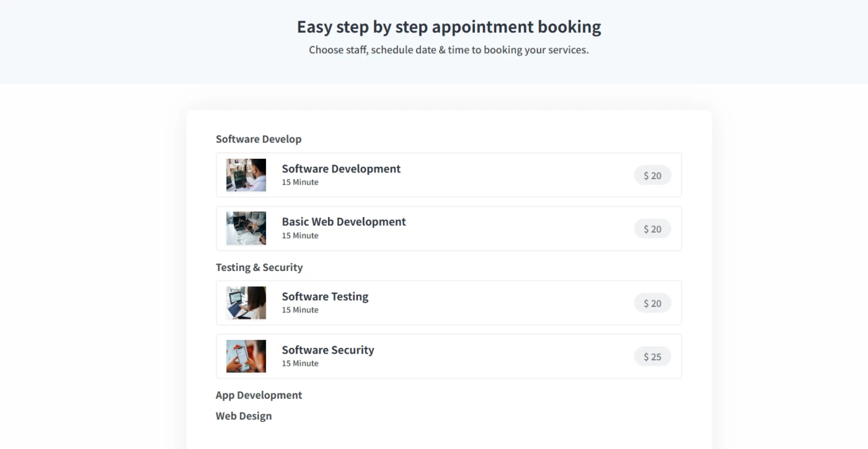The width and height of the screenshot is (868, 449).
Task: Click the $ 20 badge for Software Development
Action: [x=652, y=176]
